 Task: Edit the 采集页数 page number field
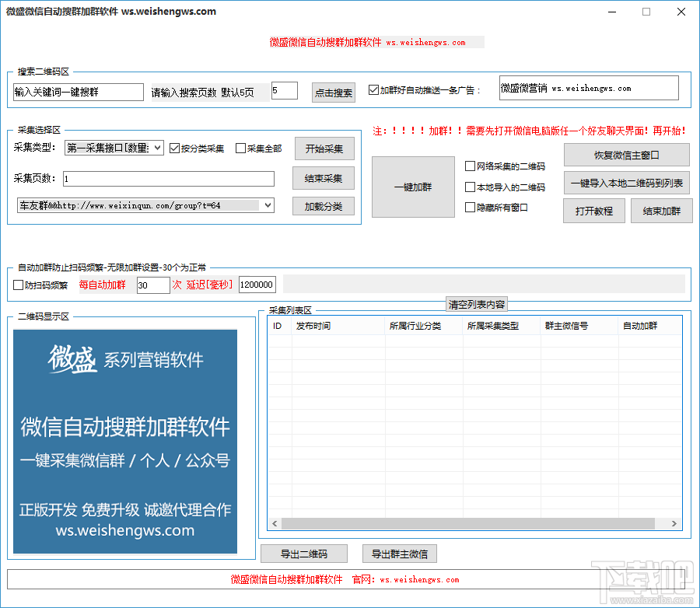tap(168, 179)
